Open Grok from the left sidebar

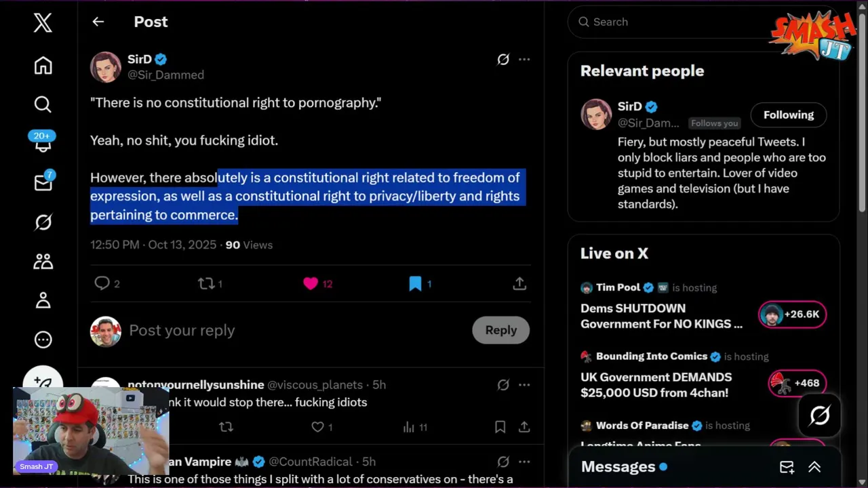click(x=43, y=222)
